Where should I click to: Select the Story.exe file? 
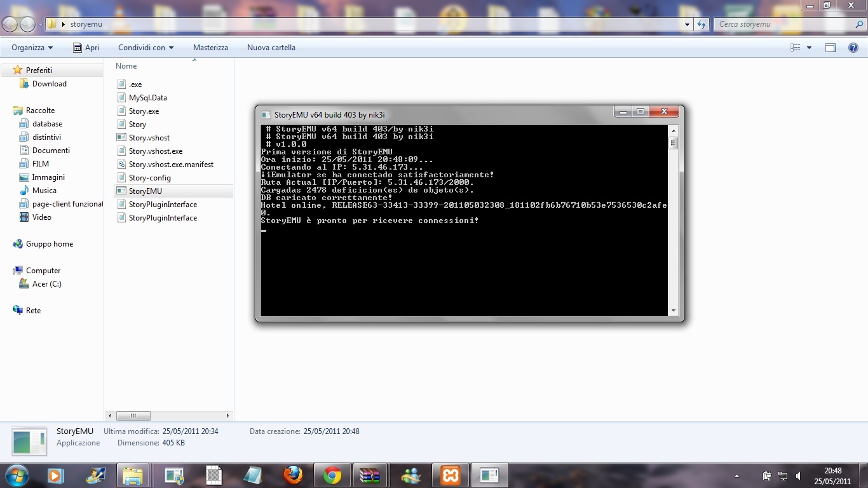(x=144, y=111)
